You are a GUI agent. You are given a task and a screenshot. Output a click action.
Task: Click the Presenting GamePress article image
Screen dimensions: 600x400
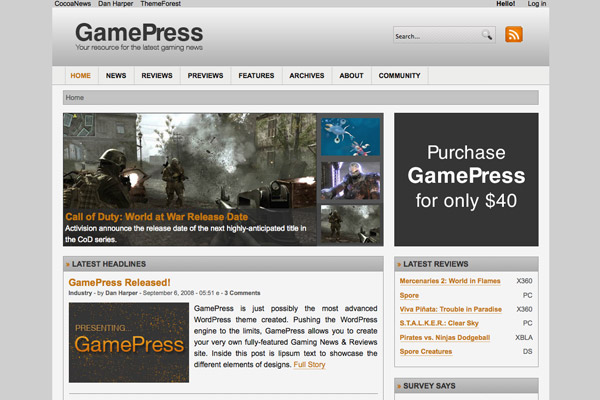pyautogui.click(x=129, y=343)
